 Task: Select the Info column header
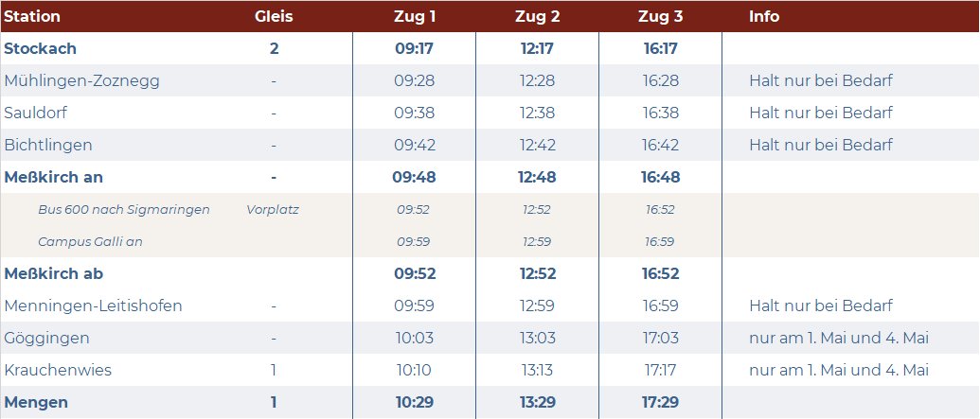coord(764,17)
